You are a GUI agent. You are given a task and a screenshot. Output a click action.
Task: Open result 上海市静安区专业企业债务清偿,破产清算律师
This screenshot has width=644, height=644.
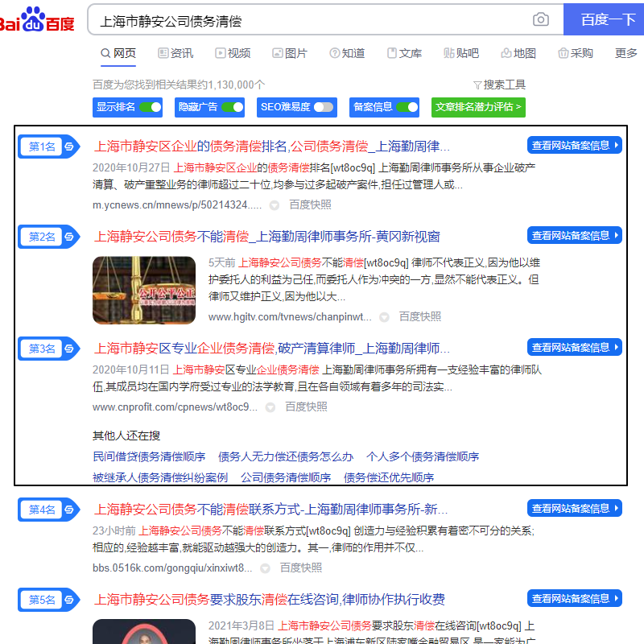(x=272, y=349)
